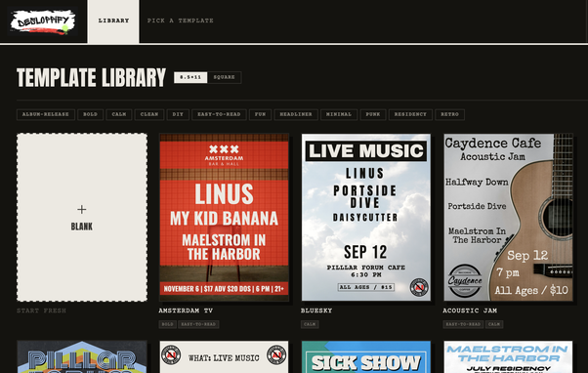
Task: Filter by Easy-to-Read tag
Action: (219, 114)
